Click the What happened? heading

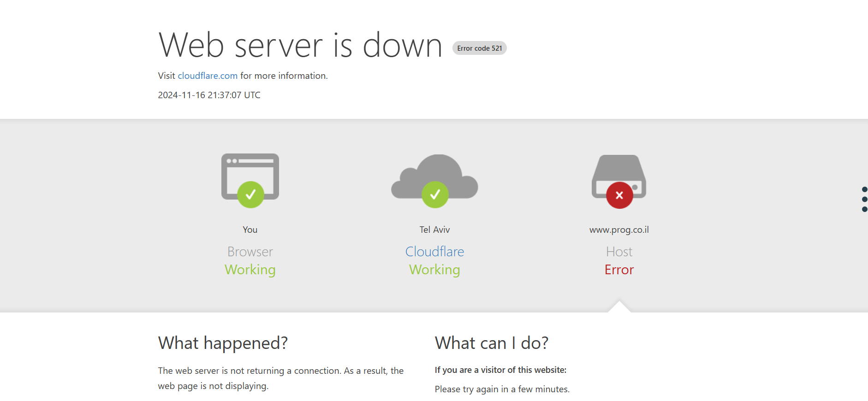click(223, 343)
